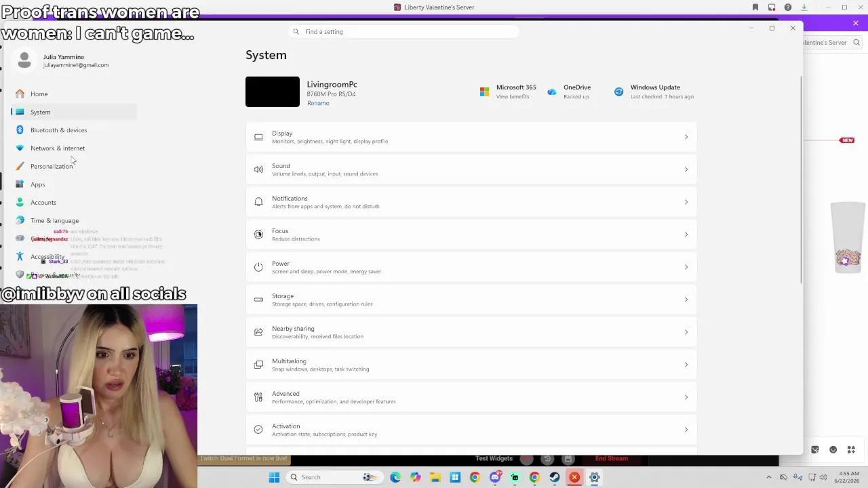Screen dimensions: 868x488
Task: Click Test Widgets button
Action: (494, 459)
